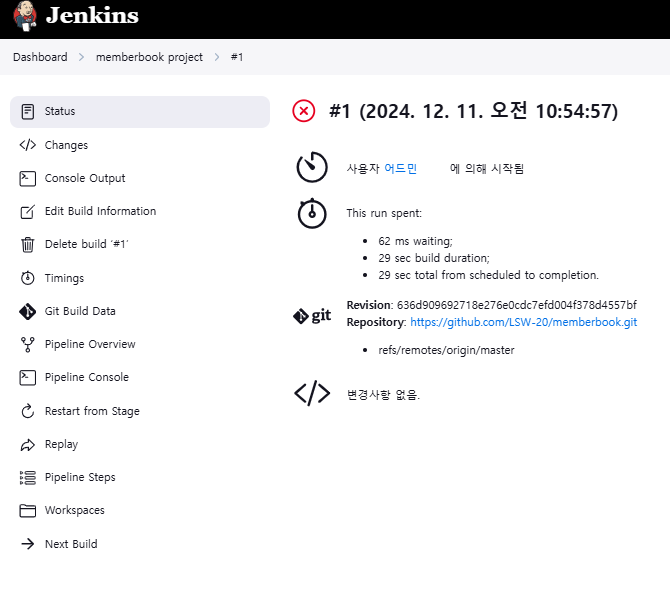670x593 pixels.
Task: Click the Console Output terminal icon
Action: pos(28,179)
